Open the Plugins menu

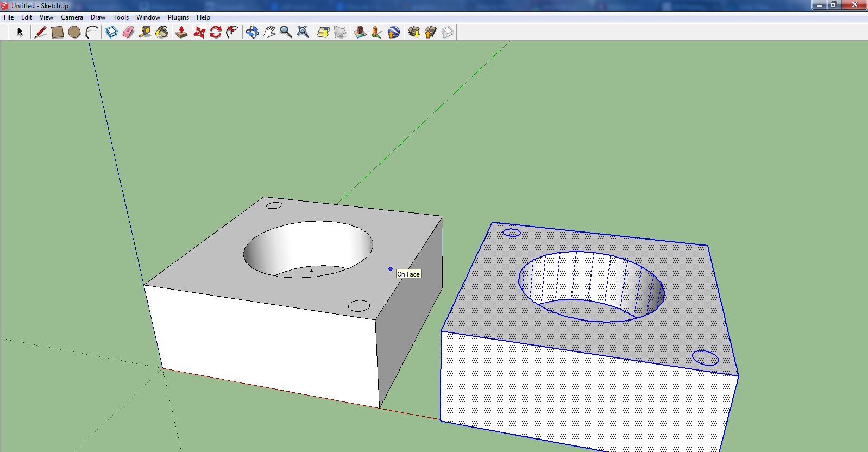178,17
